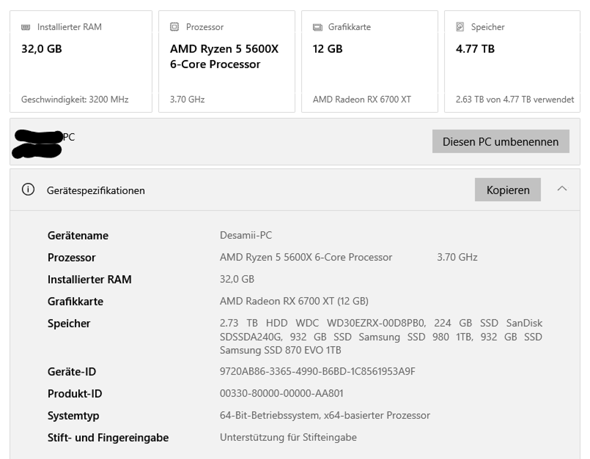This screenshot has width=590, height=459.
Task: Click the Gerätespezifikationen info icon
Action: pos(28,189)
